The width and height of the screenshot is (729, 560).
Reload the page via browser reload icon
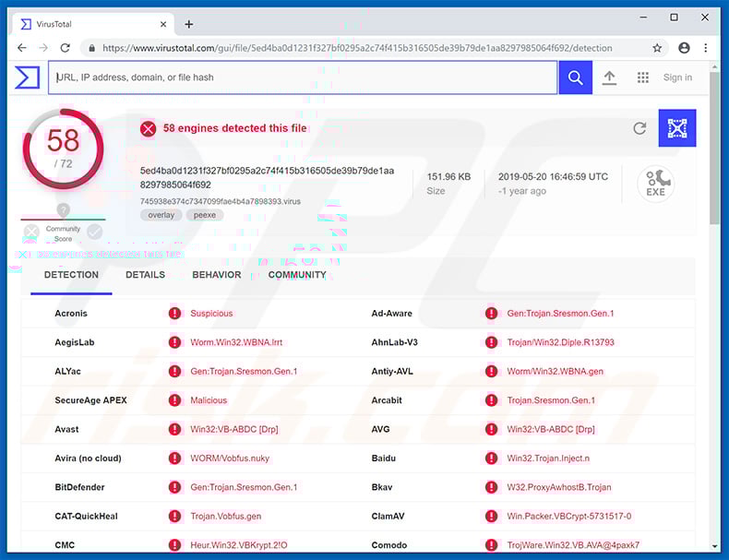tap(66, 48)
